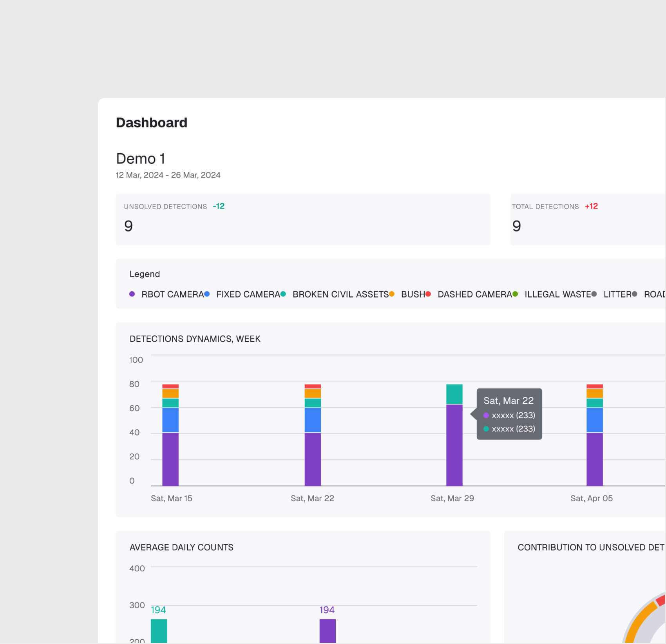Viewport: 666px width, 644px height.
Task: Select the RBOT CAMERA purple legend dot
Action: coord(132,294)
